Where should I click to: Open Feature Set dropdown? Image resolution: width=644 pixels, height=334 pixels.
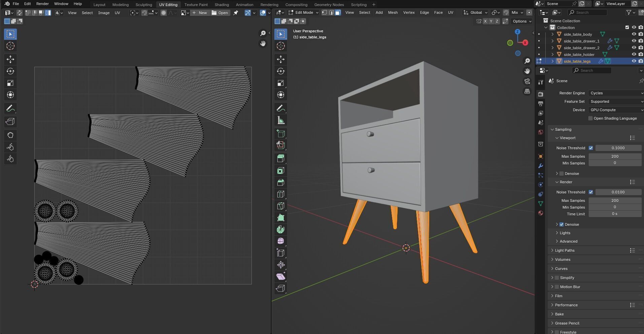pos(616,101)
